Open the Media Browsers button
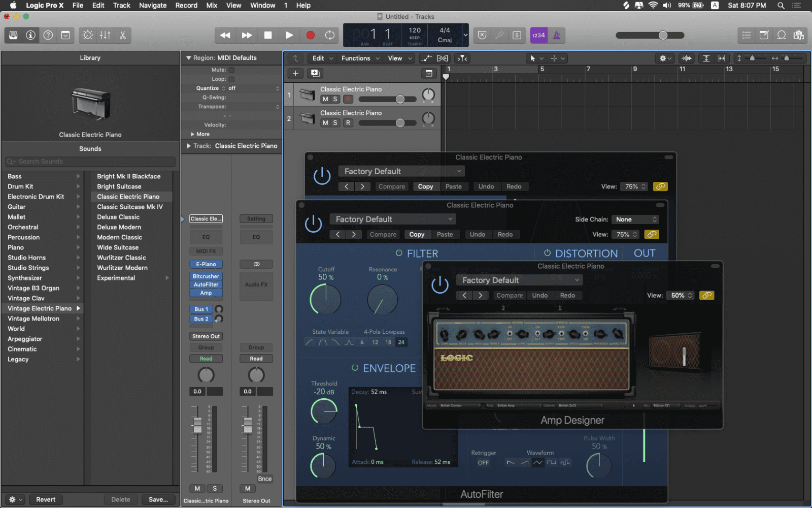The height and width of the screenshot is (508, 812). click(799, 35)
